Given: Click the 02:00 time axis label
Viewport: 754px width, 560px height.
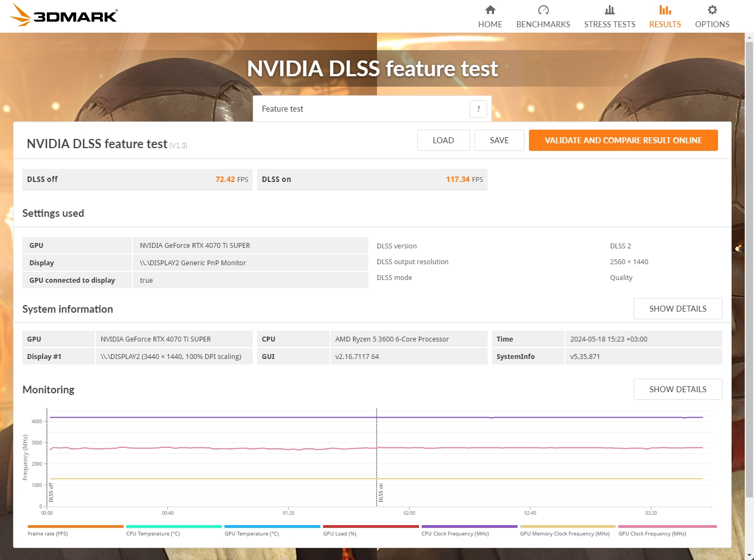Looking at the screenshot, I should [x=409, y=513].
